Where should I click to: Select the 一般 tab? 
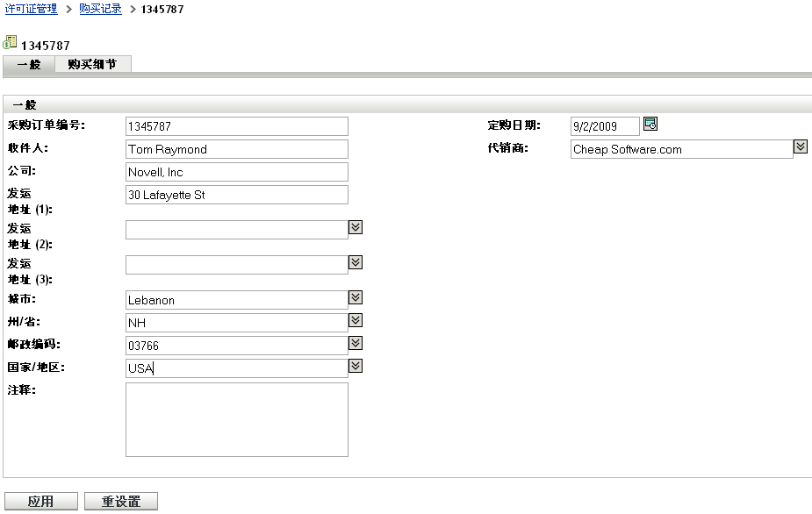29,64
